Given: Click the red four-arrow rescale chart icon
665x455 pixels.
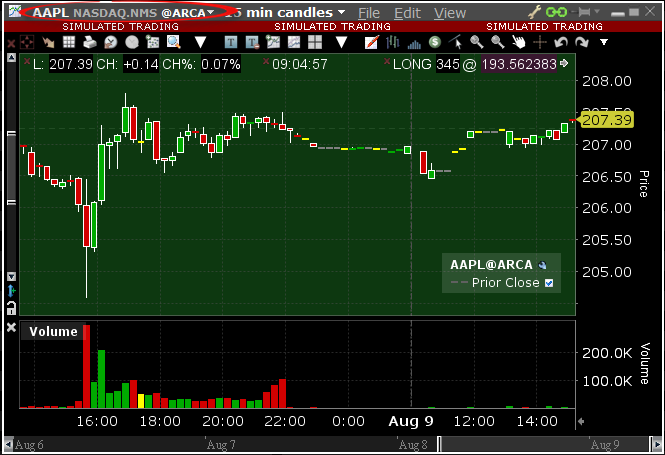Looking at the screenshot, I should pos(27,42).
